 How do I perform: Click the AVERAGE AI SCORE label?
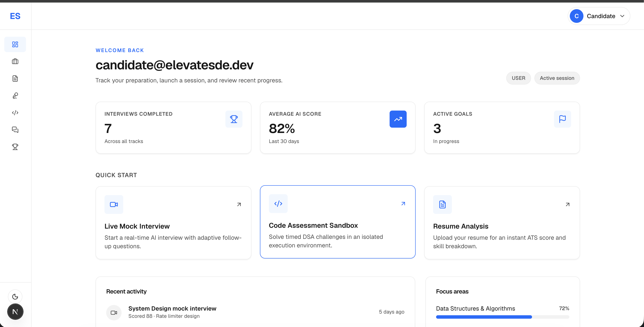295,114
